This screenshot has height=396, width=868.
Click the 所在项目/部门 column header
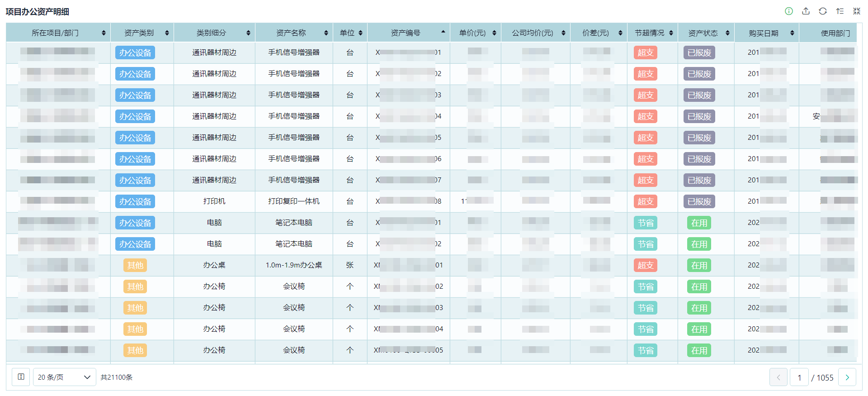(55, 33)
